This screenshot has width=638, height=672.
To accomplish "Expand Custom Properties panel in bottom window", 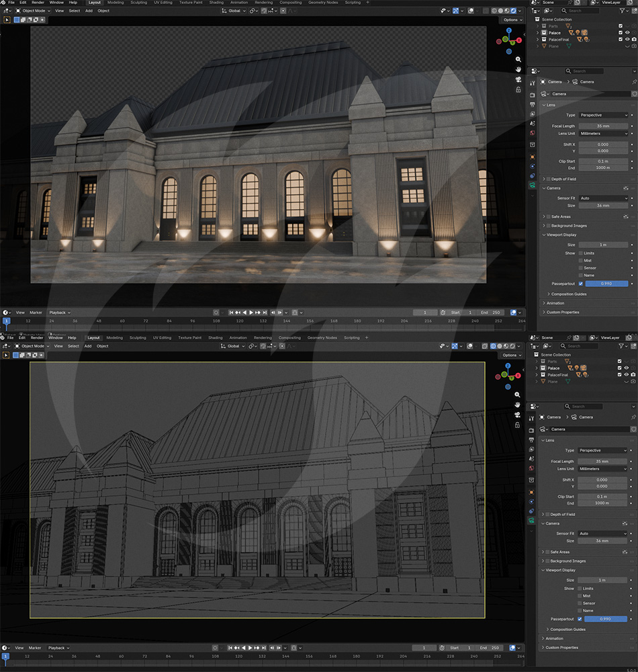I will pyautogui.click(x=561, y=648).
